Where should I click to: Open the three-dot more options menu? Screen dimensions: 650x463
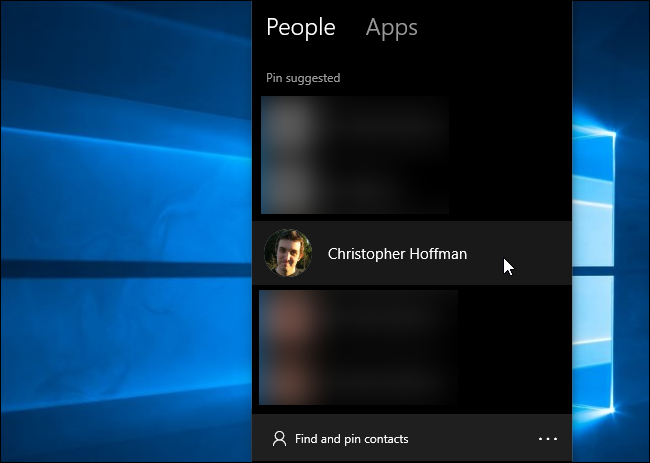tap(548, 439)
